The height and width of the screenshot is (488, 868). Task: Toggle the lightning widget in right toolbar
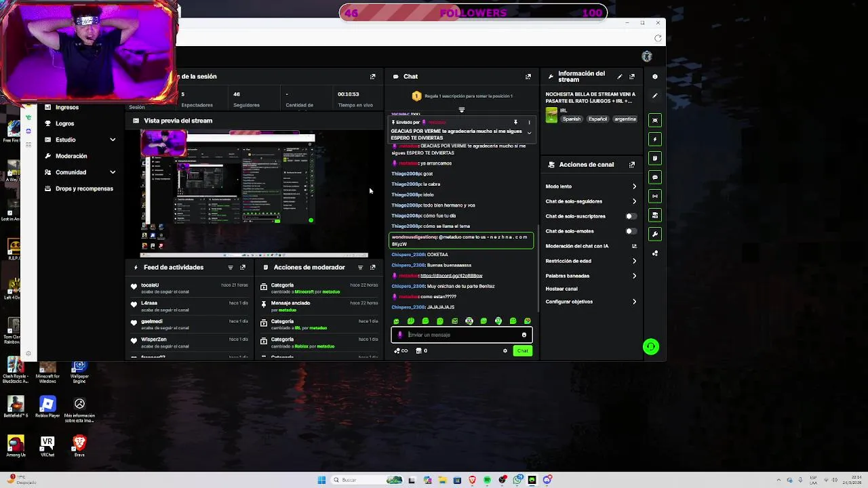[x=654, y=139]
